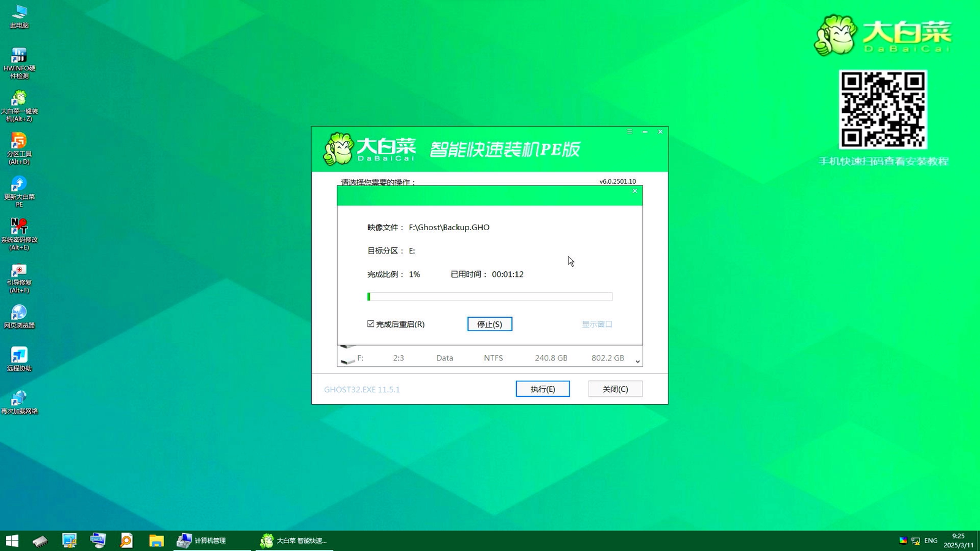The image size is (980, 551).
Task: Click the show desktop strip on the taskbar
Action: coord(978,541)
